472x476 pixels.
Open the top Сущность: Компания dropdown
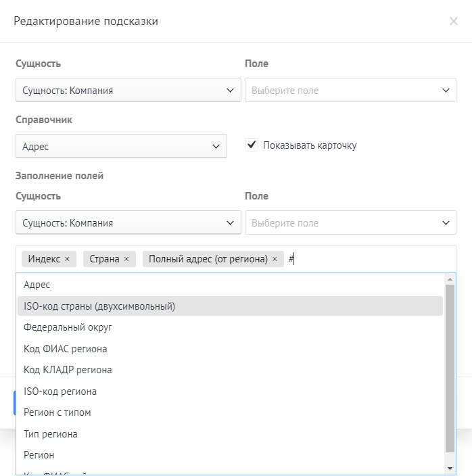coord(128,90)
